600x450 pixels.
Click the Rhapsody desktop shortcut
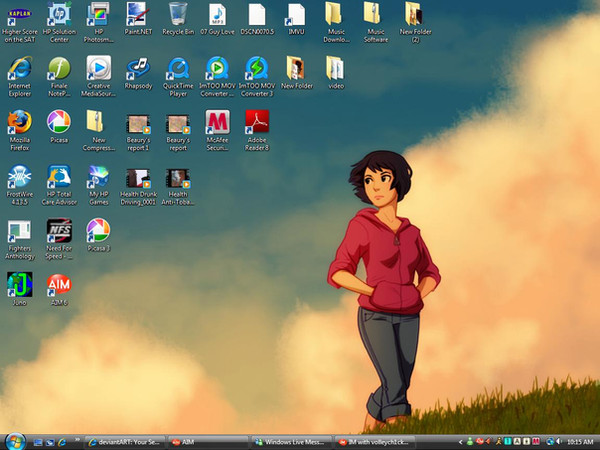(137, 68)
